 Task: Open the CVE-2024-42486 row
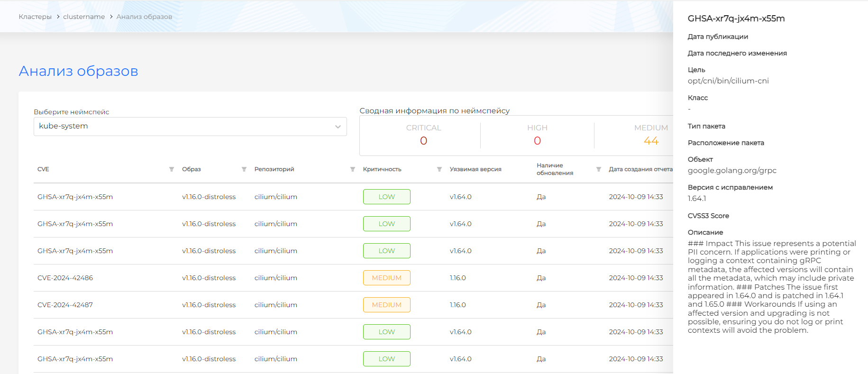65,278
